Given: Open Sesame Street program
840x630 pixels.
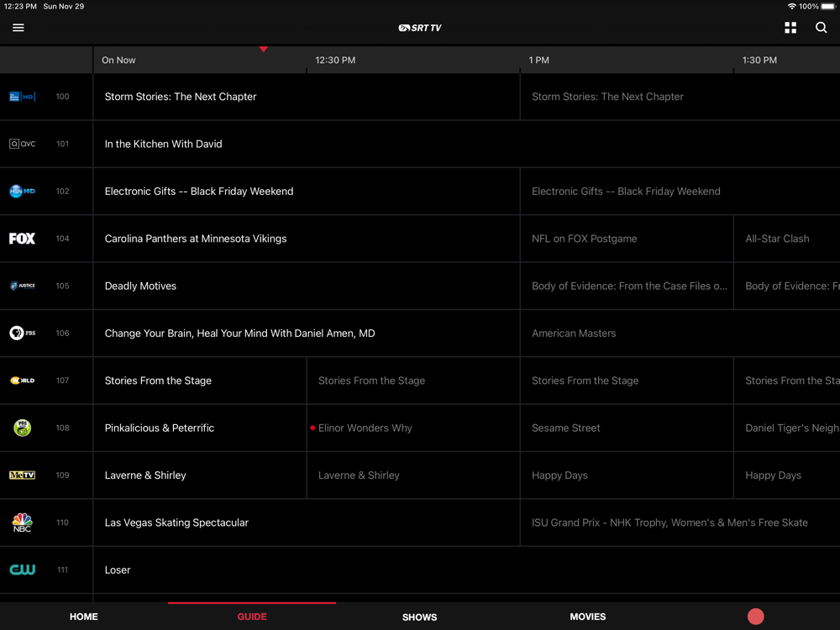Looking at the screenshot, I should pos(627,428).
